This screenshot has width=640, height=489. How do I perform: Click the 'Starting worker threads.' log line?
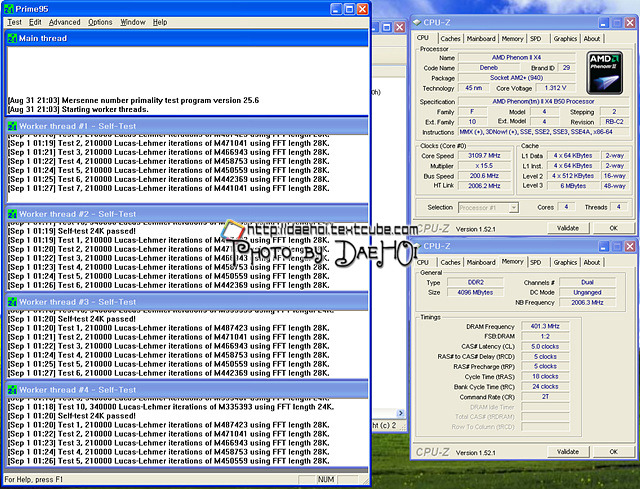(x=78, y=109)
